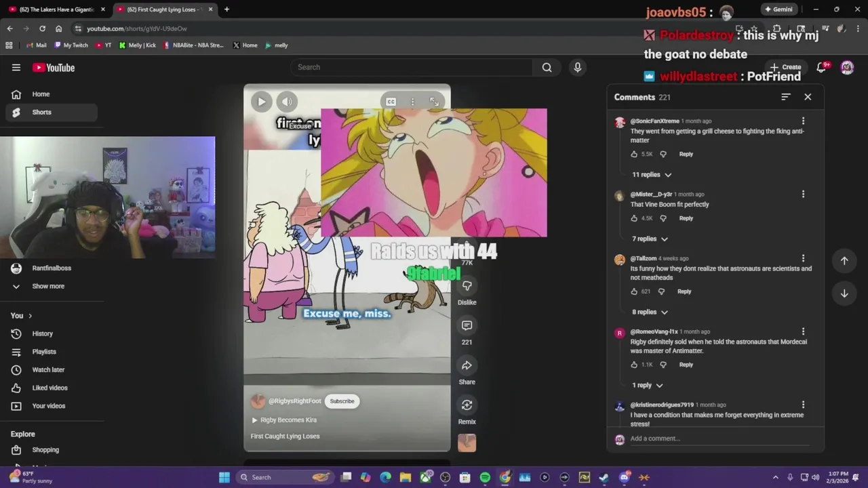
Task: Click the Add a comment field
Action: pos(719,439)
